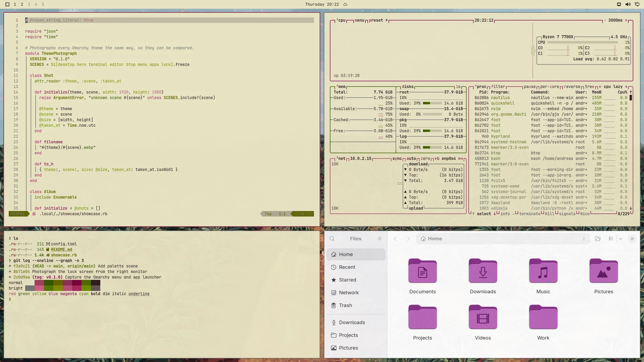Toggle tree view in btop proc panel
Screen dimensions: 644x362
pyautogui.click(x=590, y=86)
